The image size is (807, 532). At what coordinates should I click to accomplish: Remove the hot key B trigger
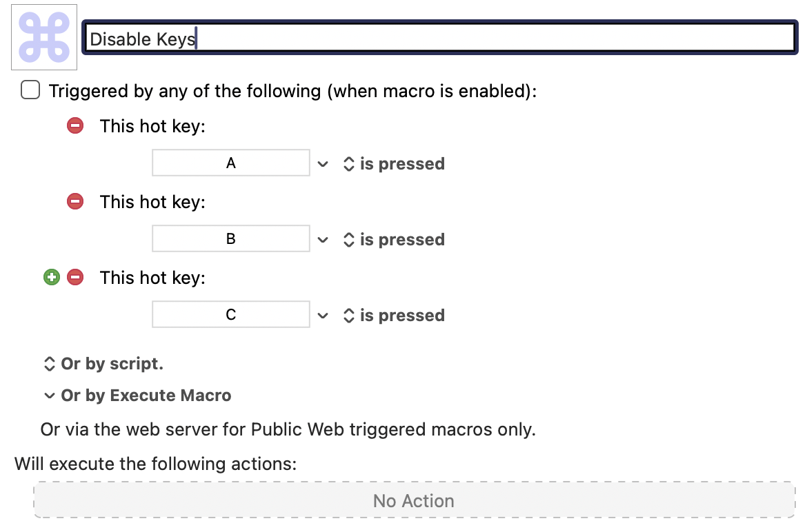tap(75, 201)
